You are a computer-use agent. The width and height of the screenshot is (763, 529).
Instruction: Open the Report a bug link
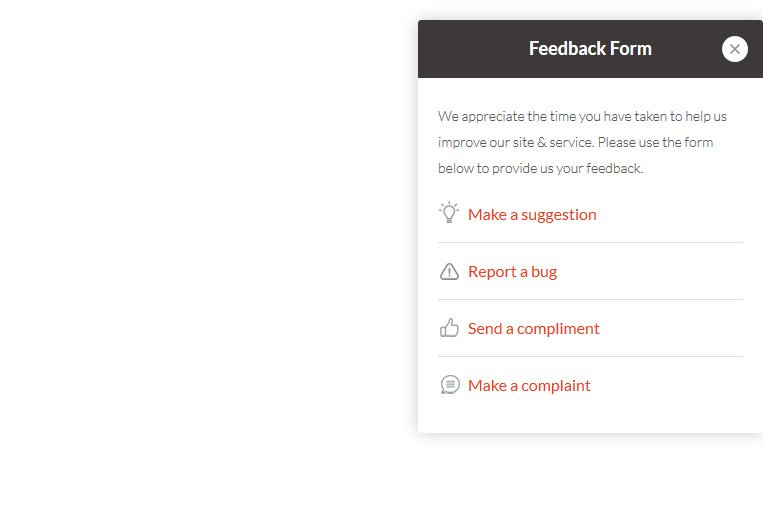click(x=512, y=272)
